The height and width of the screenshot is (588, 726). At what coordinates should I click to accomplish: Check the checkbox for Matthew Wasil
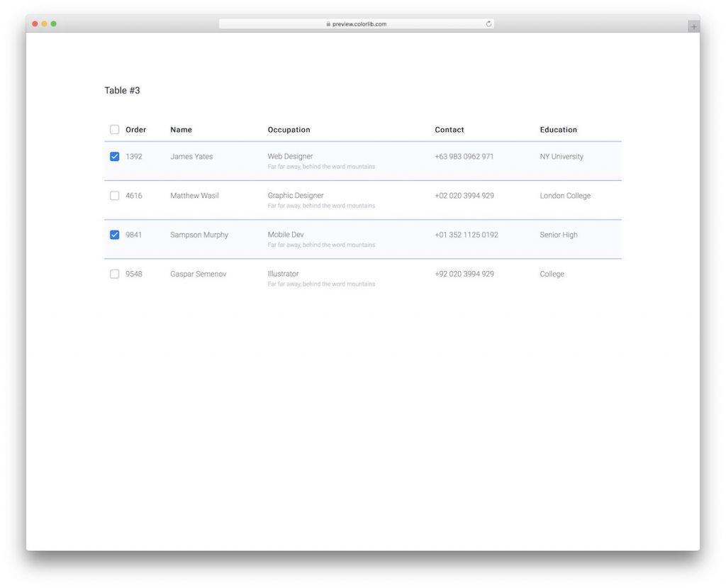pyautogui.click(x=114, y=195)
